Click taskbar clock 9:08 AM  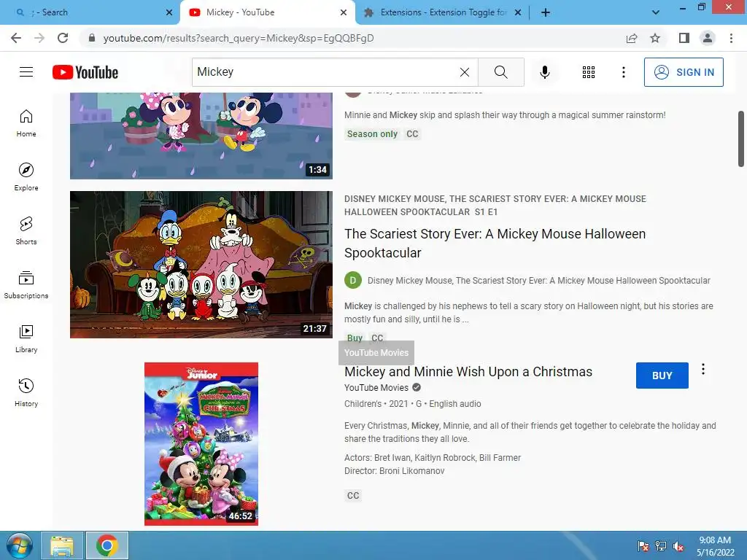point(715,546)
